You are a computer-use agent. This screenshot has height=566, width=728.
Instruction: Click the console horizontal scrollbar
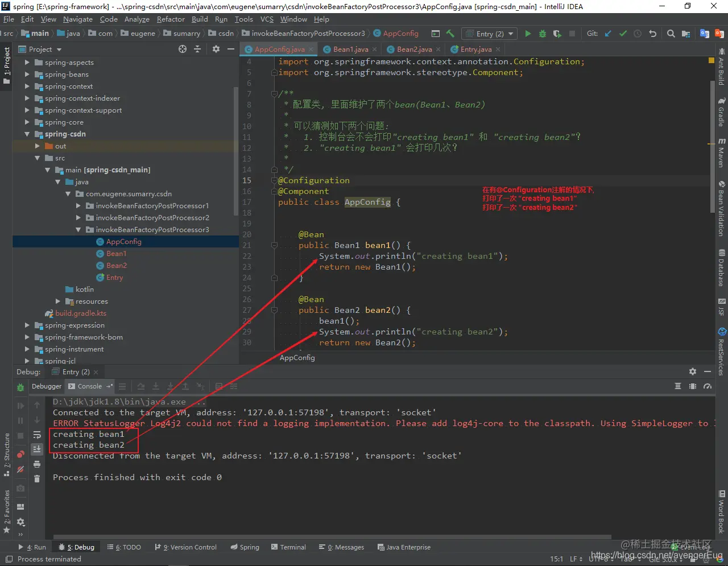pyautogui.click(x=333, y=536)
